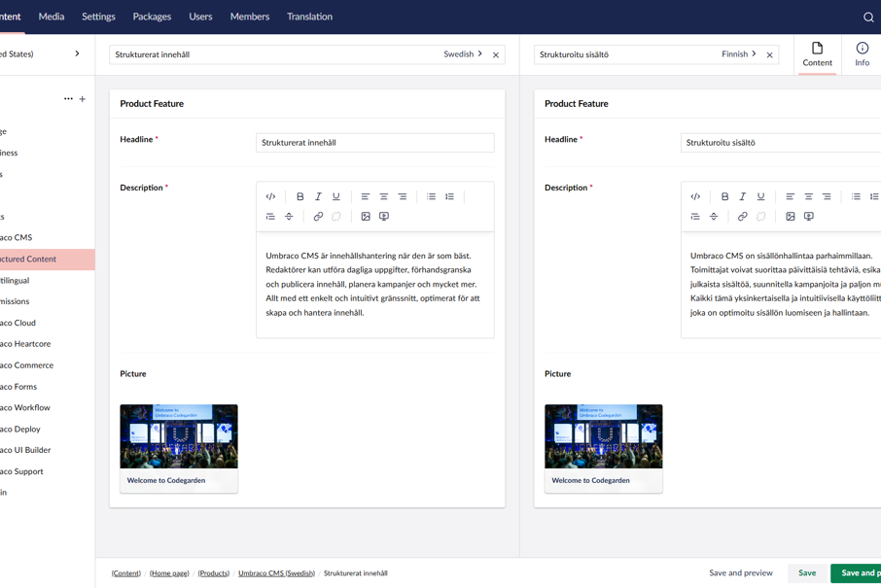Open the source code view in the editor
The image size is (881, 588).
point(270,196)
